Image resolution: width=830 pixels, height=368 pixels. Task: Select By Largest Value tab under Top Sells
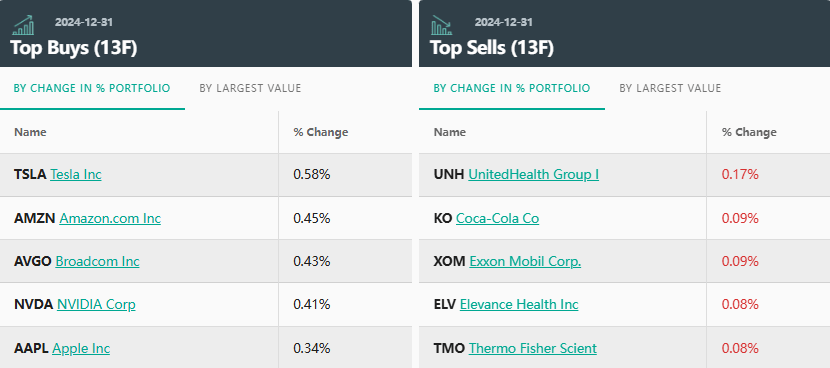click(x=670, y=88)
